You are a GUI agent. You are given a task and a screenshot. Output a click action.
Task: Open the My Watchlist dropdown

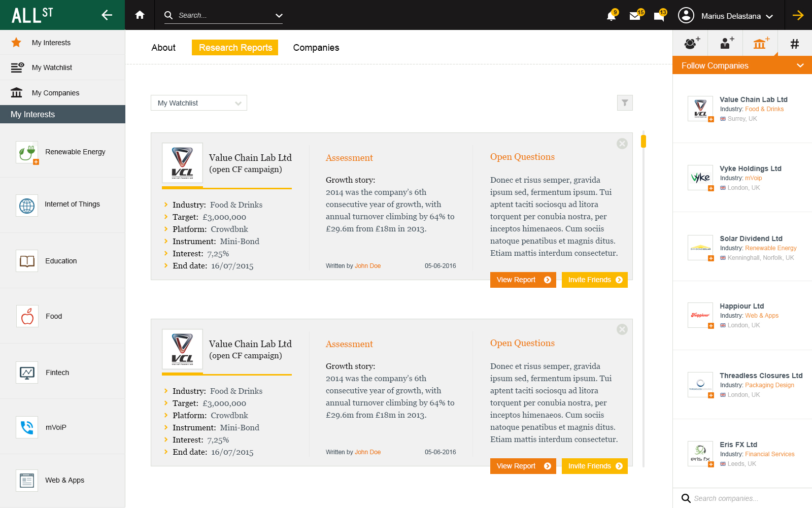point(199,103)
